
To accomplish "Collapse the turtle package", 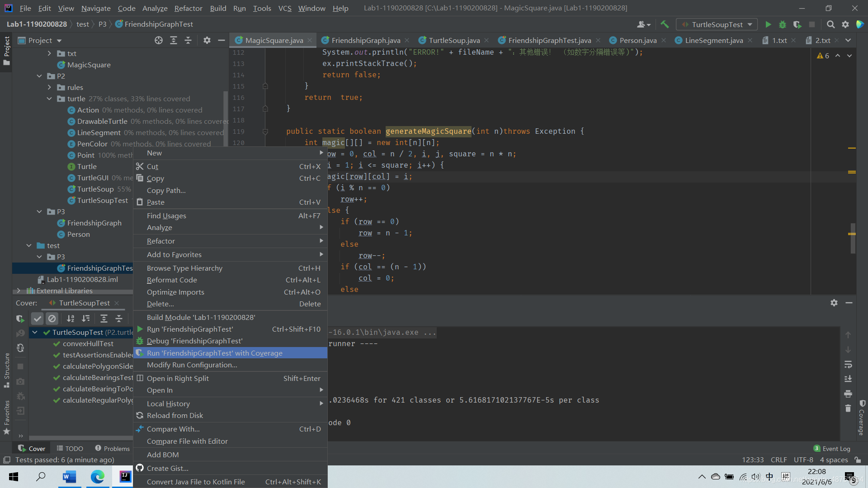I will pos(49,99).
